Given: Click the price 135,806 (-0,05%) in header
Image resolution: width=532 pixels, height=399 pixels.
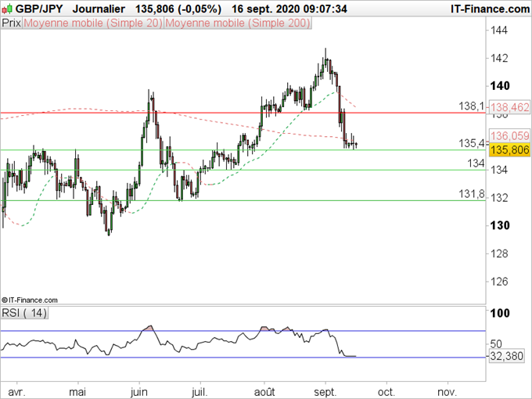Looking at the screenshot, I should (x=178, y=9).
